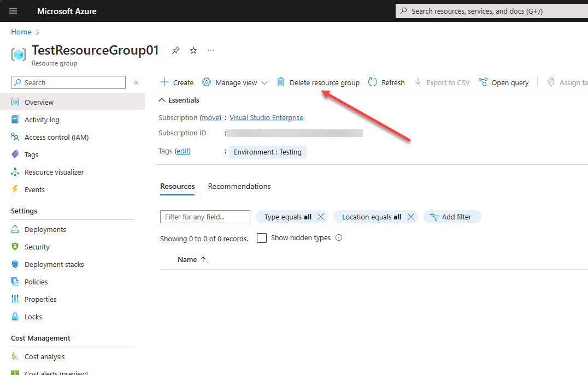
Task: Click the purple Tags icon
Action: (15, 154)
